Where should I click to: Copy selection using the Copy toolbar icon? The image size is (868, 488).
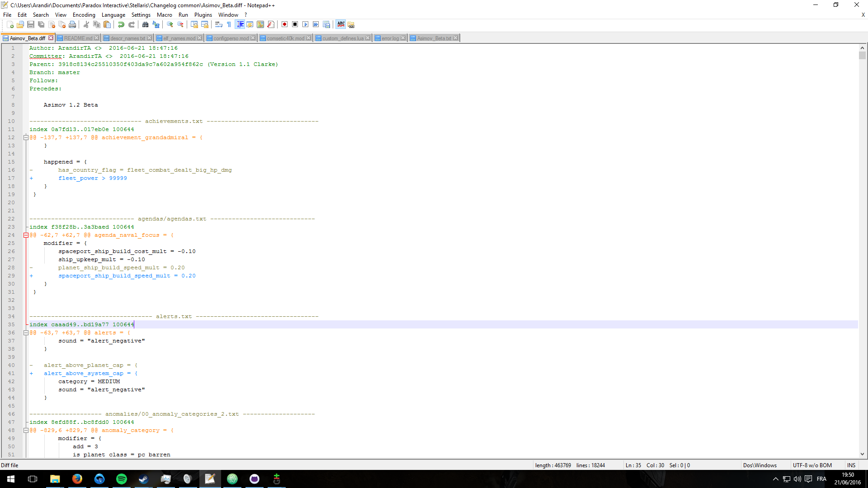tap(96, 24)
